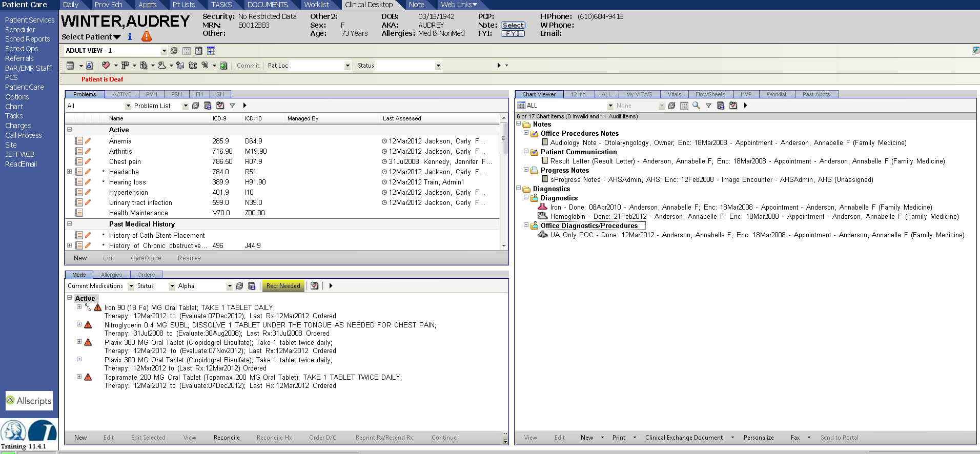This screenshot has height=454, width=980.
Task: Click the filter funnel in Chart Viewer toolbar
Action: point(708,106)
